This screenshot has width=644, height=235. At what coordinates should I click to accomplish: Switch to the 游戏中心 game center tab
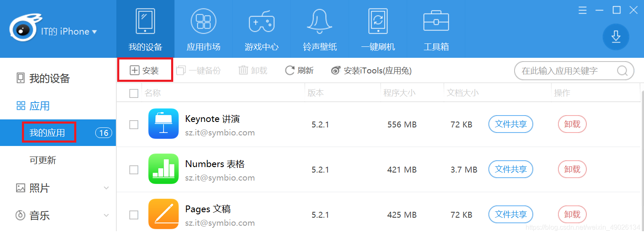pyautogui.click(x=262, y=29)
